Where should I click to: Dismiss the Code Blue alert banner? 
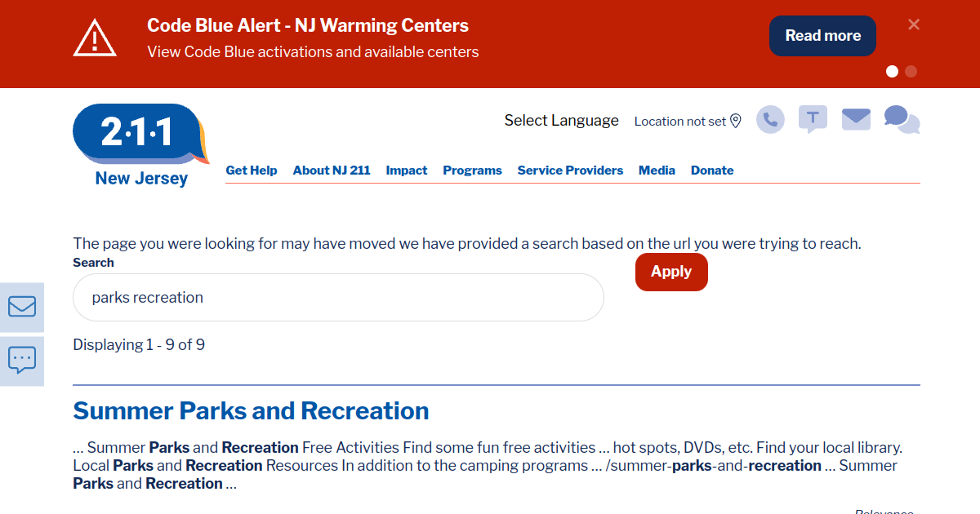pos(914,24)
